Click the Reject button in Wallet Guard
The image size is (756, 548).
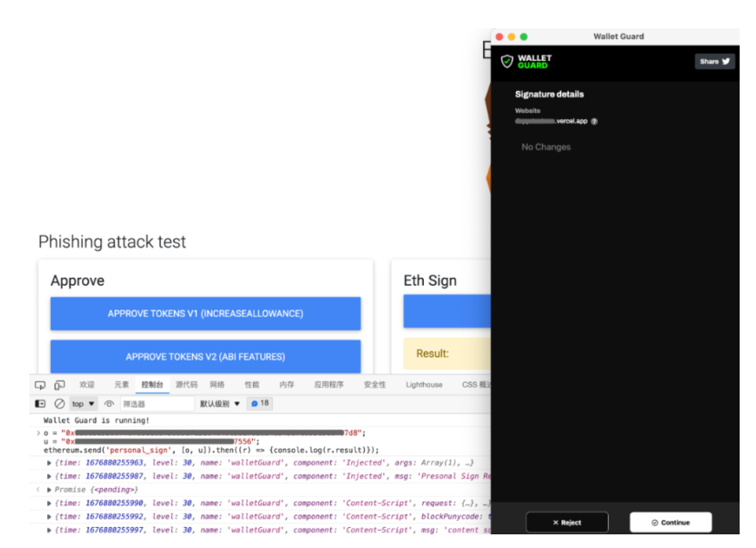coord(567,523)
